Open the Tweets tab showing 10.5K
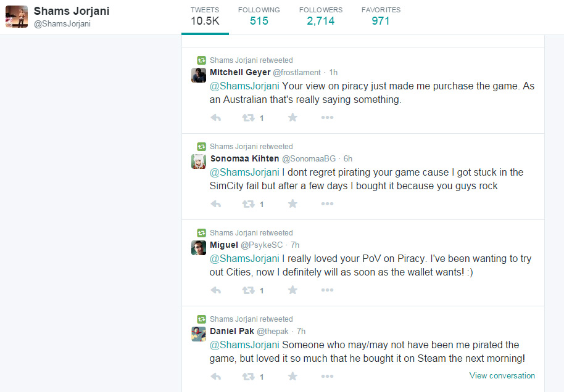 (x=204, y=16)
